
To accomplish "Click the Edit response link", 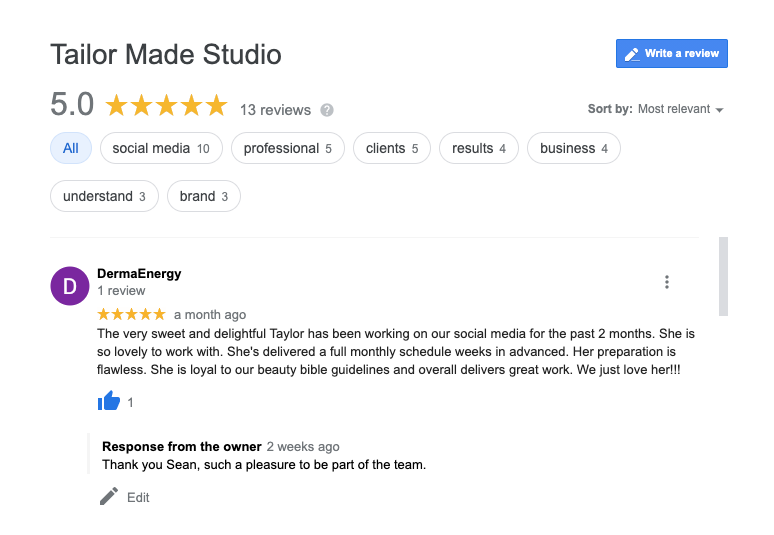I will point(138,497).
